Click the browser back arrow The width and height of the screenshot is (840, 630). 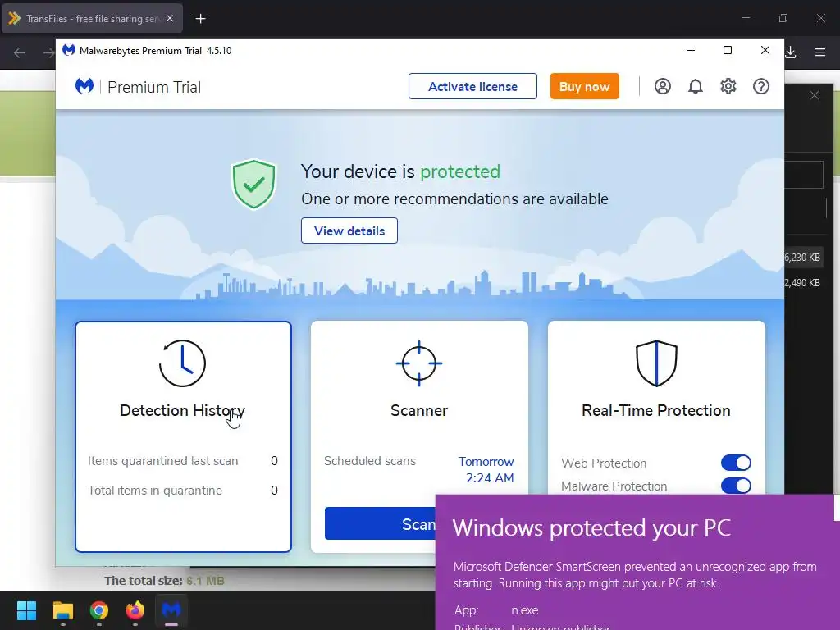[20, 53]
